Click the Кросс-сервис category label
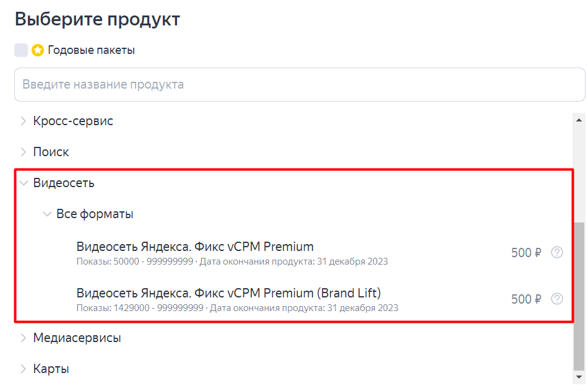The image size is (588, 391). click(x=73, y=121)
